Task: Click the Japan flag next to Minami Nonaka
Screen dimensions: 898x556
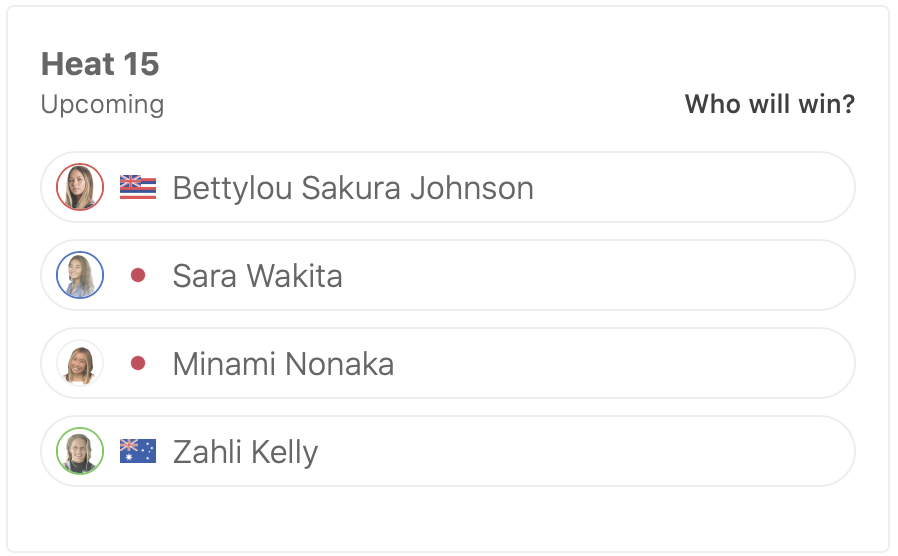Action: [x=138, y=363]
